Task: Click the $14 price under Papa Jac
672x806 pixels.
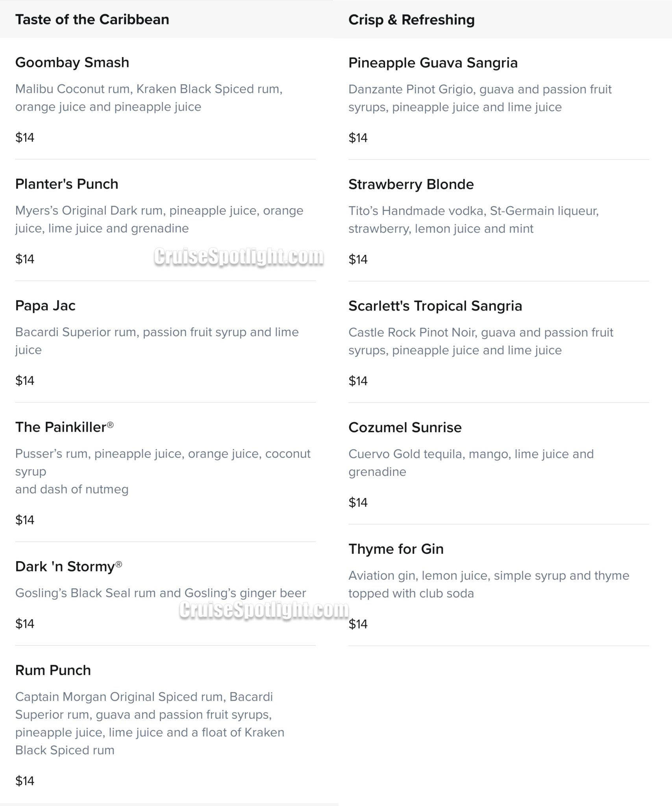Action: tap(25, 381)
